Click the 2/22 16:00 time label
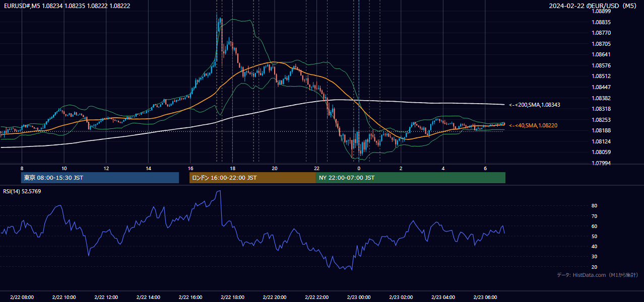 pos(190,297)
